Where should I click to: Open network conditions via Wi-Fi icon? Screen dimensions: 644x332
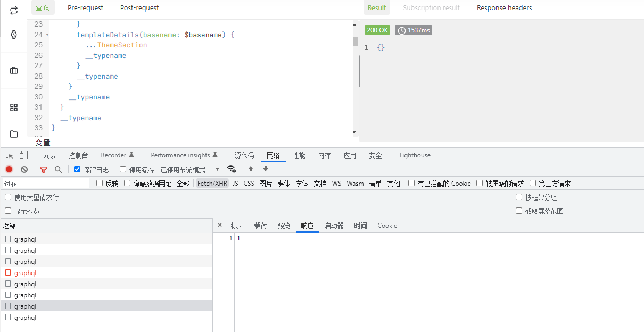point(231,169)
